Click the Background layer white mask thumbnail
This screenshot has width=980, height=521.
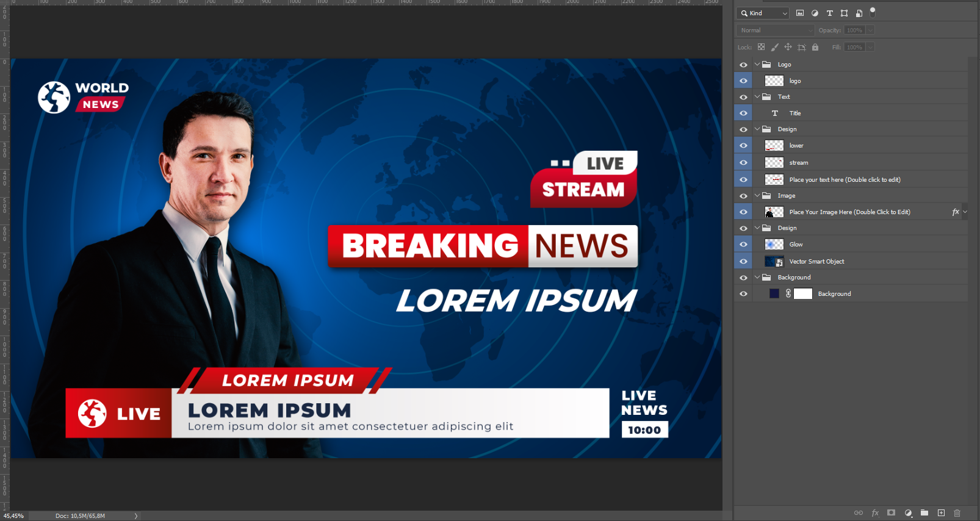click(803, 294)
